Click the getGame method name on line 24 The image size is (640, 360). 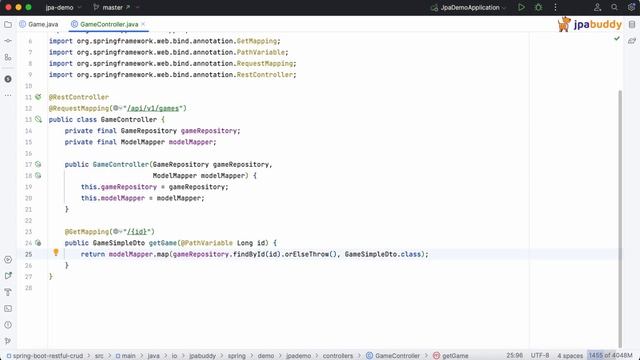[x=163, y=243]
